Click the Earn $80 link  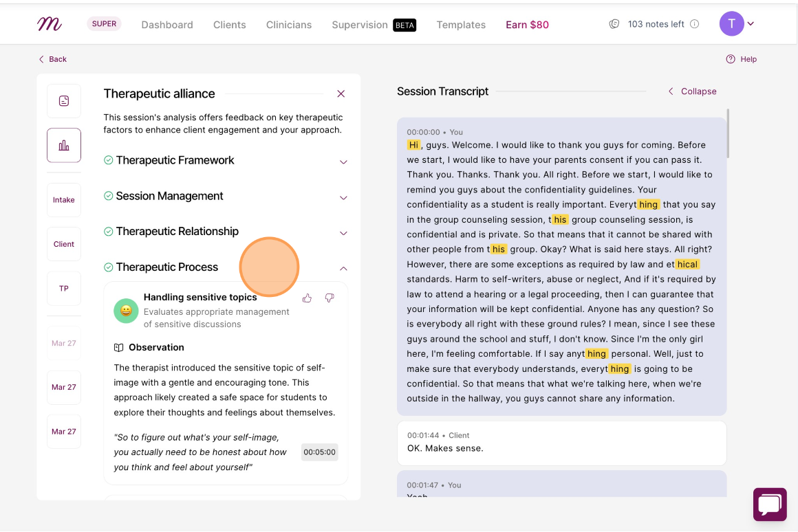tap(527, 25)
